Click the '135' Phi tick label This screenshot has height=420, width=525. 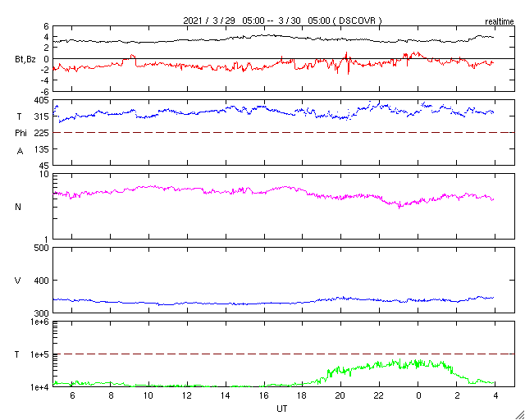[42, 149]
